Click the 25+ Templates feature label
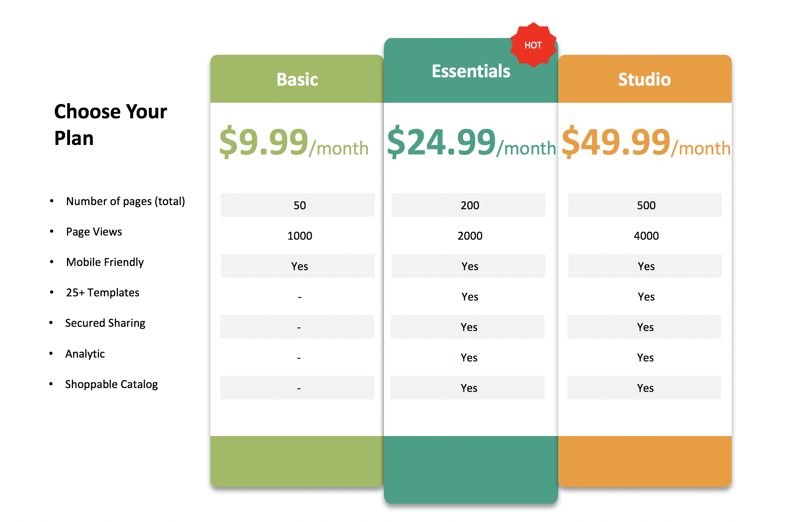Viewport: 812px width, 522px height. click(102, 293)
